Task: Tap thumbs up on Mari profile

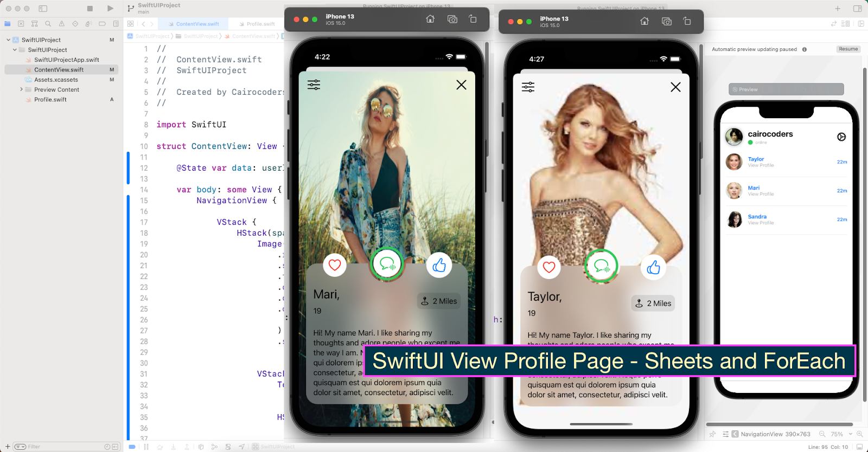Action: pos(439,265)
